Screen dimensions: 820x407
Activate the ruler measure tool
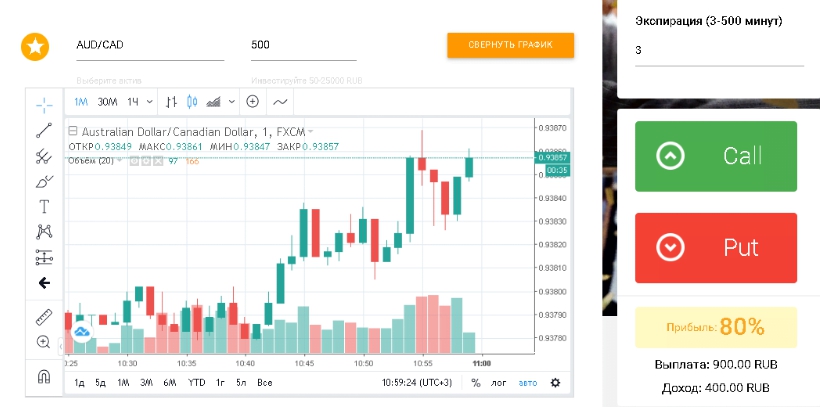(44, 316)
